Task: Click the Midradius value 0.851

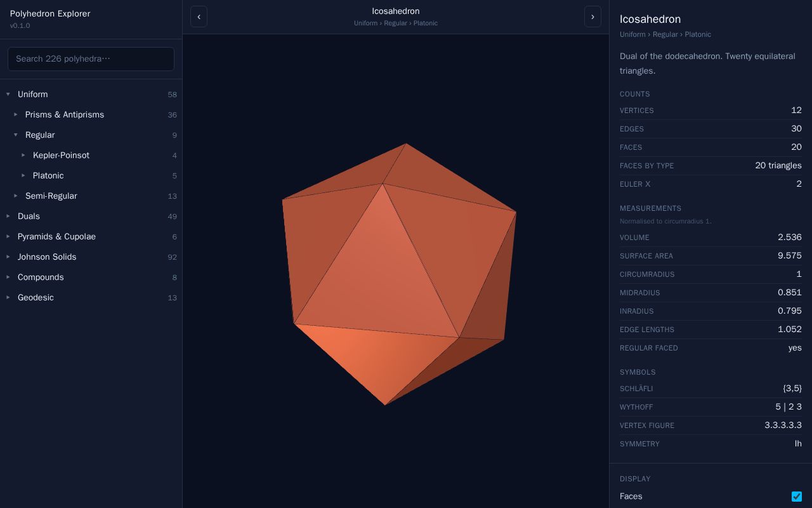Action: 790,293
